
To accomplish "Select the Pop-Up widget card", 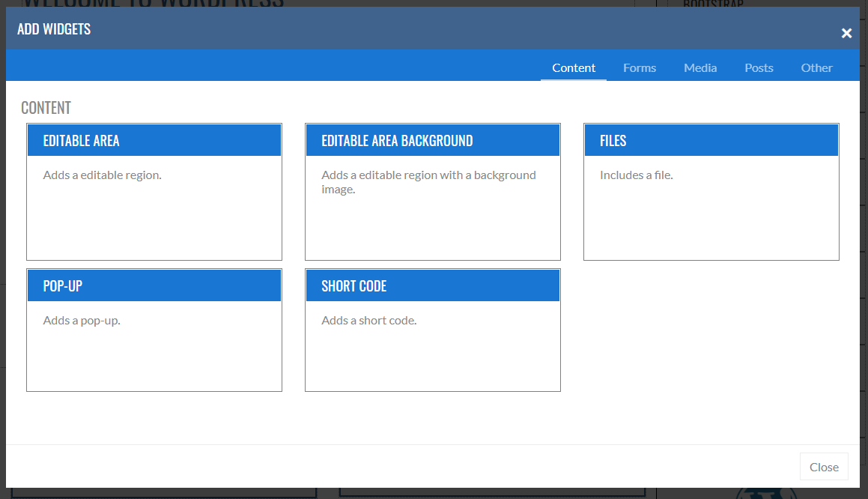I will pyautogui.click(x=154, y=330).
